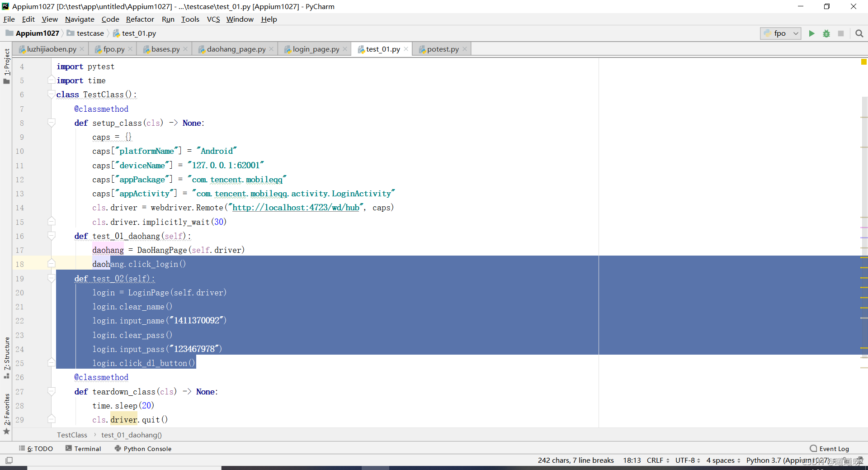Open the Refactor menu

point(140,19)
